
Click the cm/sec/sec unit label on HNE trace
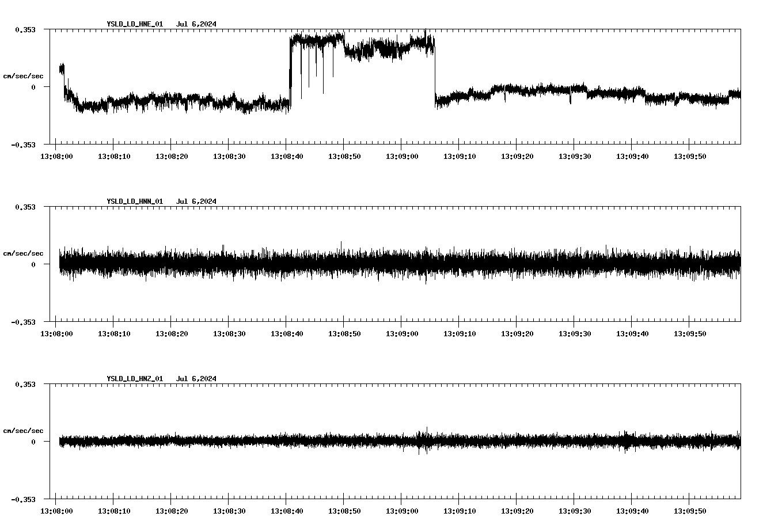(23, 75)
